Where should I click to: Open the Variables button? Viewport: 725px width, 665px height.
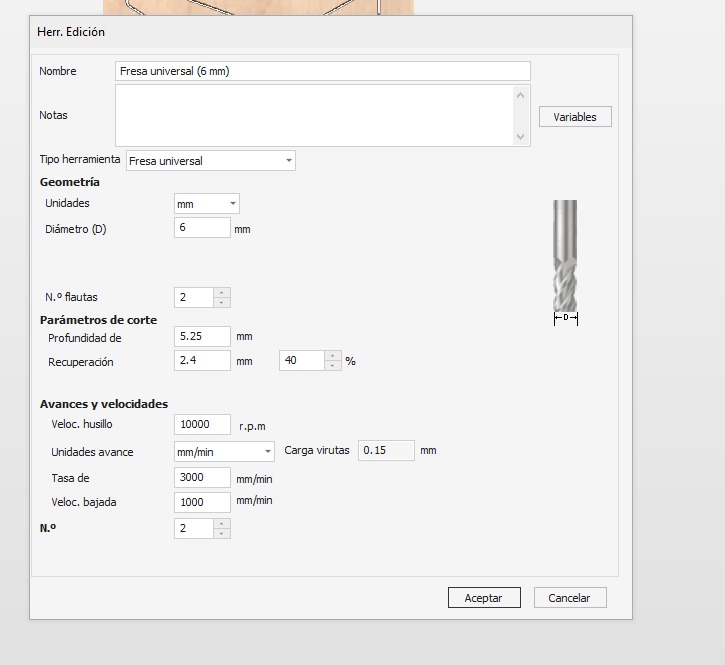point(575,117)
